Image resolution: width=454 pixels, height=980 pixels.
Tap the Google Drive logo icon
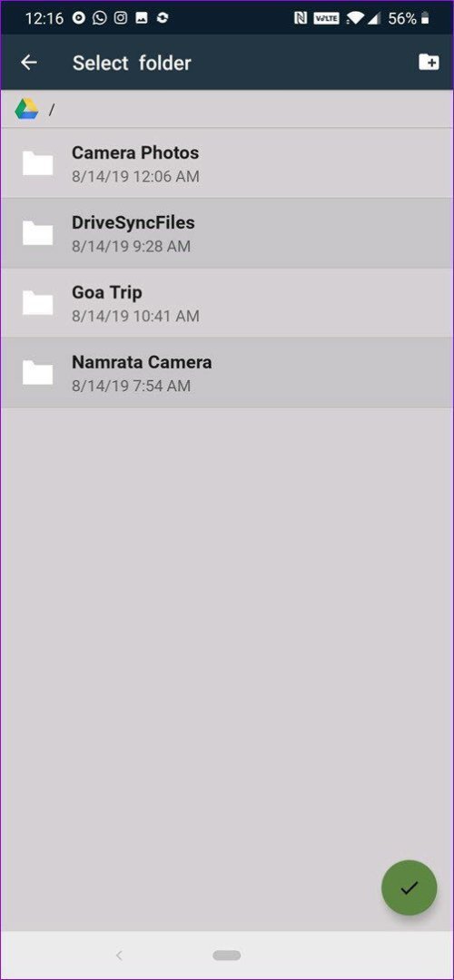[x=27, y=110]
